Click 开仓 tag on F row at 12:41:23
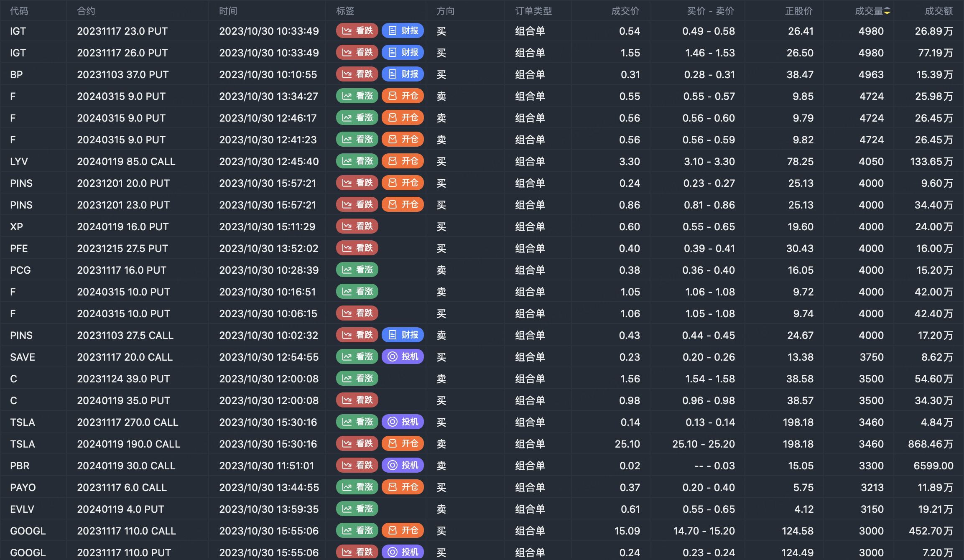This screenshot has width=964, height=560. tap(403, 139)
